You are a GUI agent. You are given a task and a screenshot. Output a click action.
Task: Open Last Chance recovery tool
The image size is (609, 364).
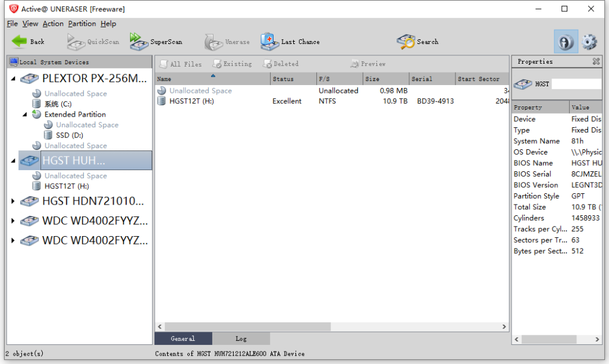click(x=290, y=42)
